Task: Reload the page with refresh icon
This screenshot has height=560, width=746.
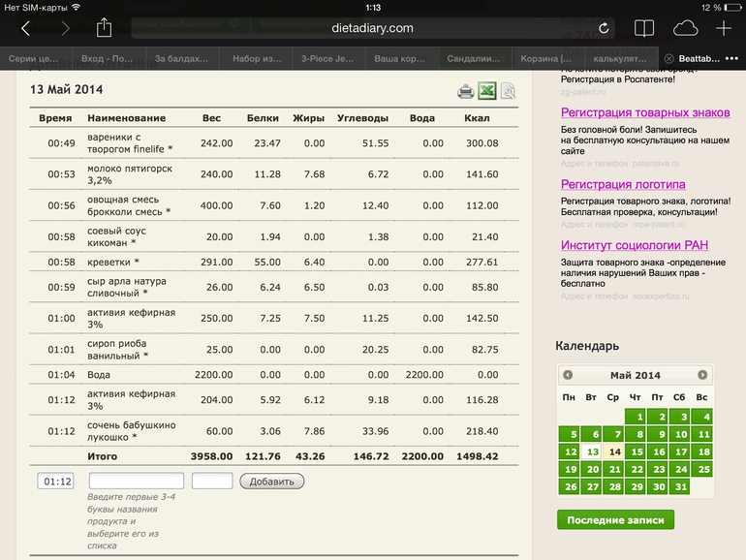Action: pyautogui.click(x=604, y=29)
